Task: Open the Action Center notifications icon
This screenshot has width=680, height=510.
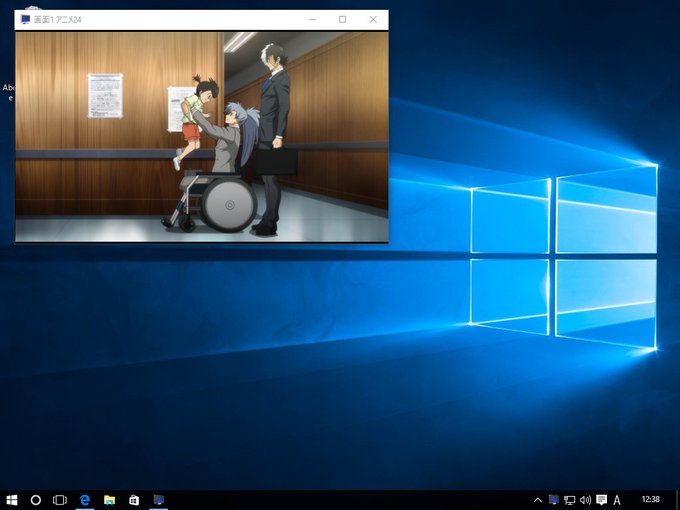Action: click(602, 500)
